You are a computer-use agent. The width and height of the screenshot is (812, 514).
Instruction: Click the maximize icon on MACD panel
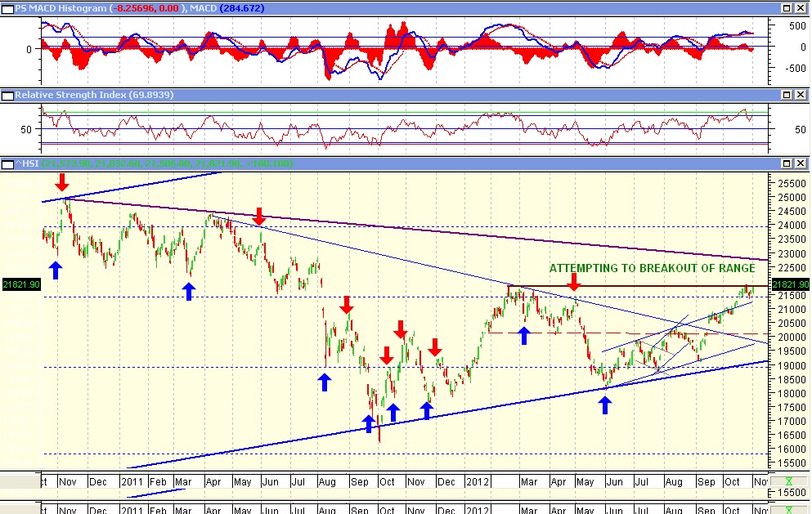[x=787, y=7]
